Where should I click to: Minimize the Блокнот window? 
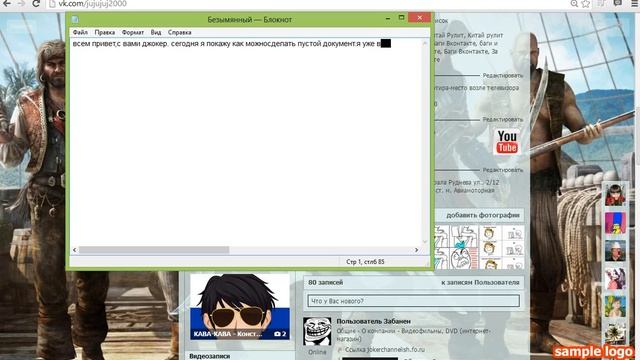coord(388,18)
